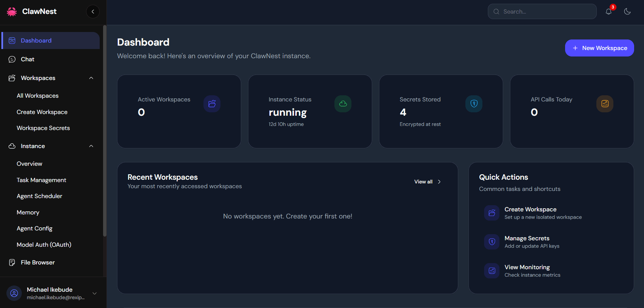644x308 pixels.
Task: Click the Manage Secrets key icon
Action: click(492, 242)
